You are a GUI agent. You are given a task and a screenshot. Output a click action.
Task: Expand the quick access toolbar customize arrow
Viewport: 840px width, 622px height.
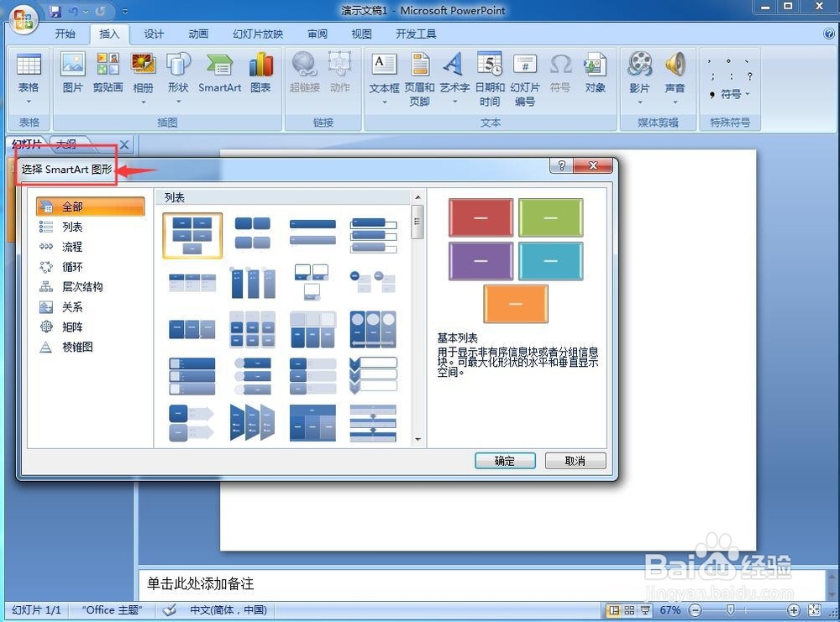(x=125, y=11)
